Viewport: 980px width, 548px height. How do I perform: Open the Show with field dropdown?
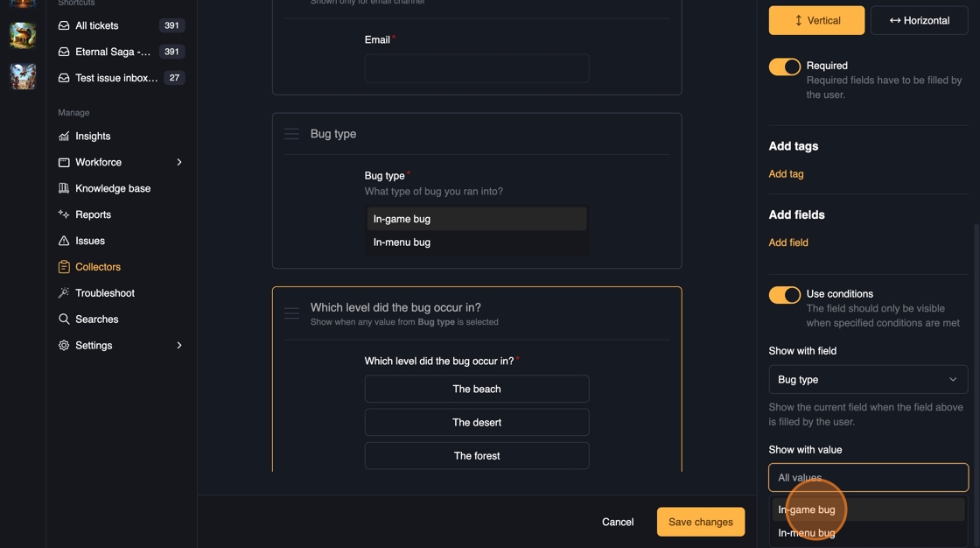click(868, 380)
